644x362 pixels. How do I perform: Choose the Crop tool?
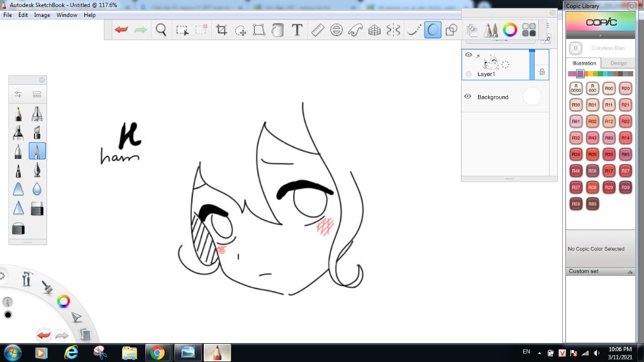pos(221,30)
